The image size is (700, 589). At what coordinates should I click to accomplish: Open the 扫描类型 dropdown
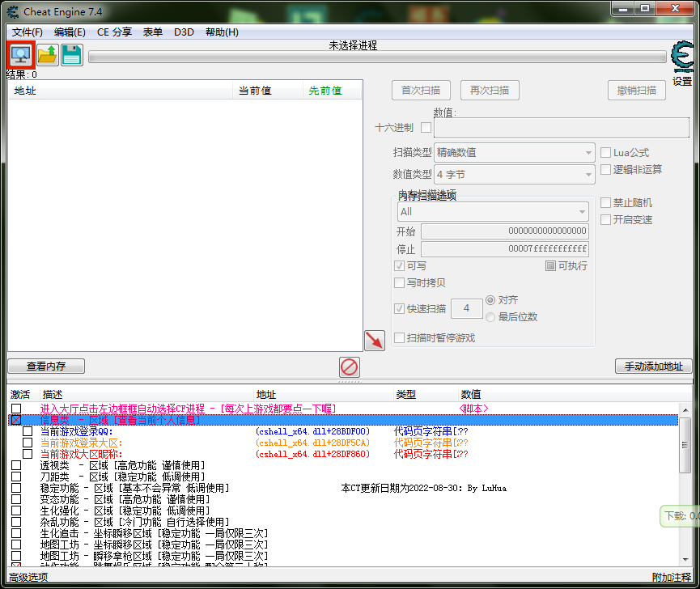(x=515, y=153)
